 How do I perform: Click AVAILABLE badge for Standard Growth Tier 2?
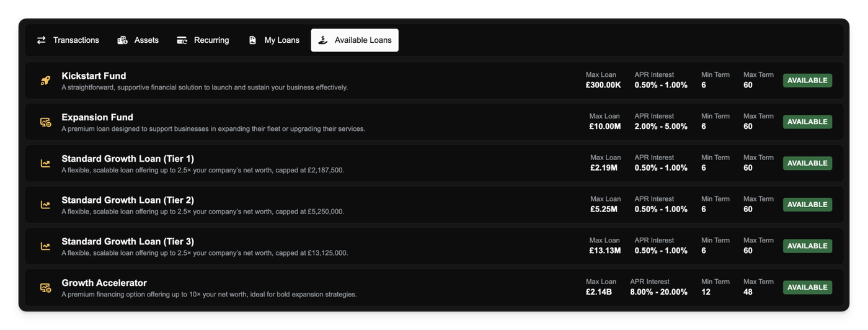click(807, 205)
